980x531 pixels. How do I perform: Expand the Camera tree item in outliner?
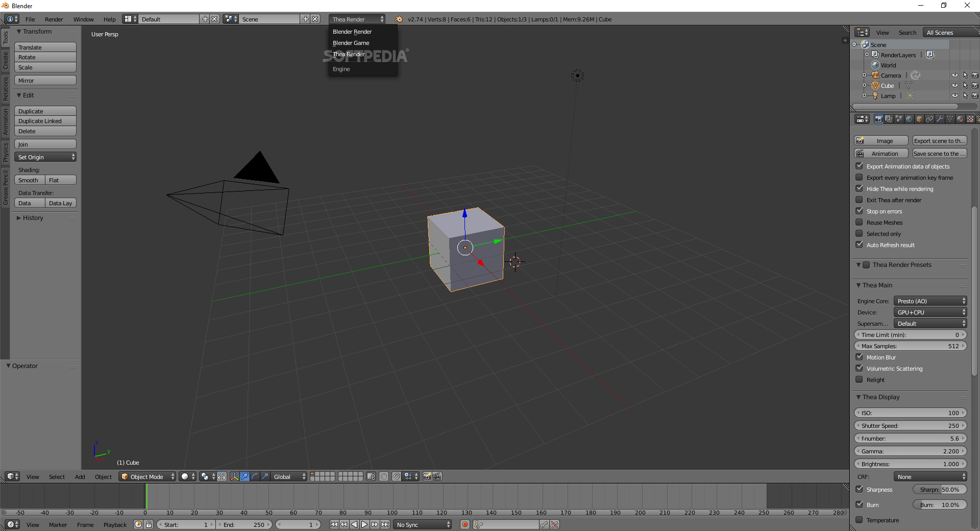click(864, 75)
